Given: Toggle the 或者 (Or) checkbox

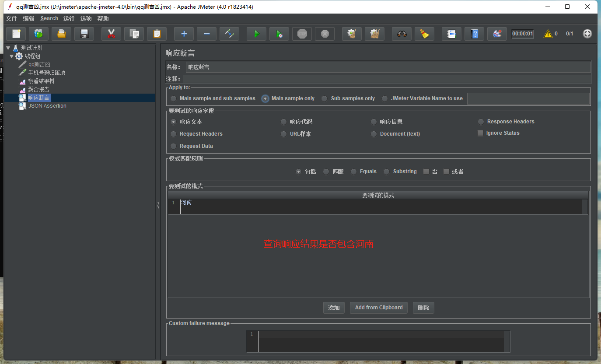Looking at the screenshot, I should pyautogui.click(x=453, y=171).
